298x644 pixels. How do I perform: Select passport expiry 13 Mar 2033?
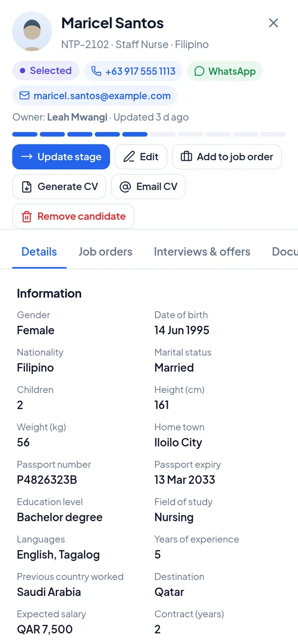point(185,480)
